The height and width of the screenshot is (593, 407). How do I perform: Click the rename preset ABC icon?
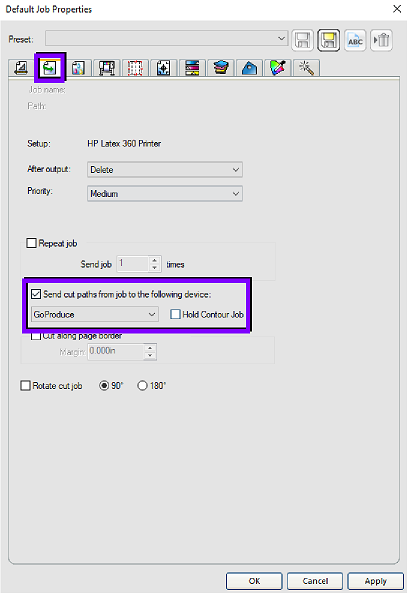tap(355, 40)
